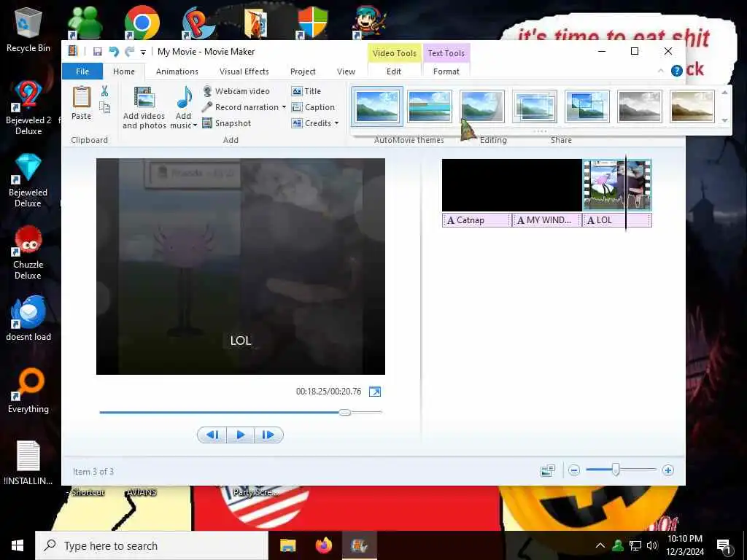Open File Explorer from taskbar

tap(287, 545)
